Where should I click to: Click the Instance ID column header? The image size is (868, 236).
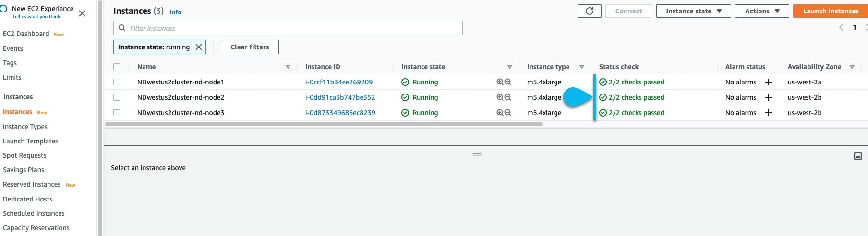tap(323, 67)
